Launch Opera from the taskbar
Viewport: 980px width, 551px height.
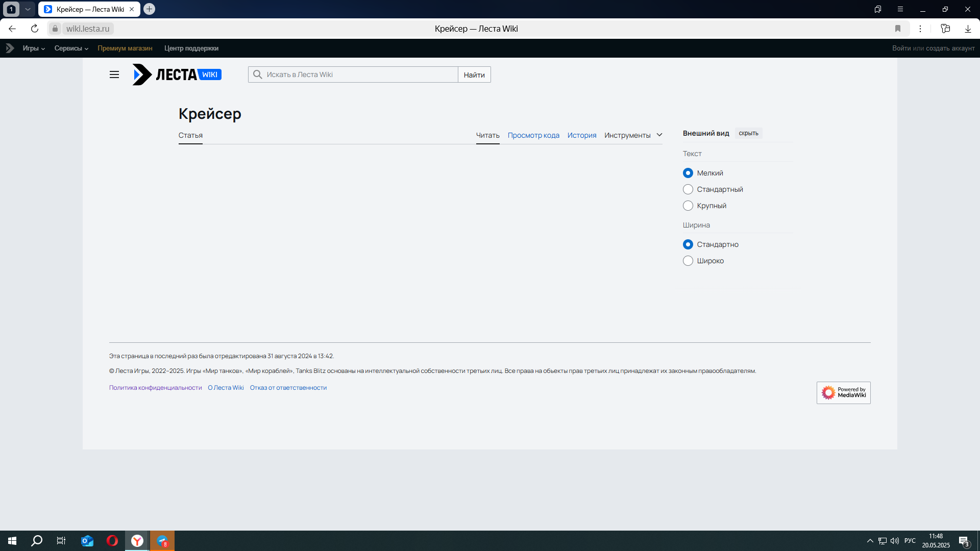coord(112,541)
